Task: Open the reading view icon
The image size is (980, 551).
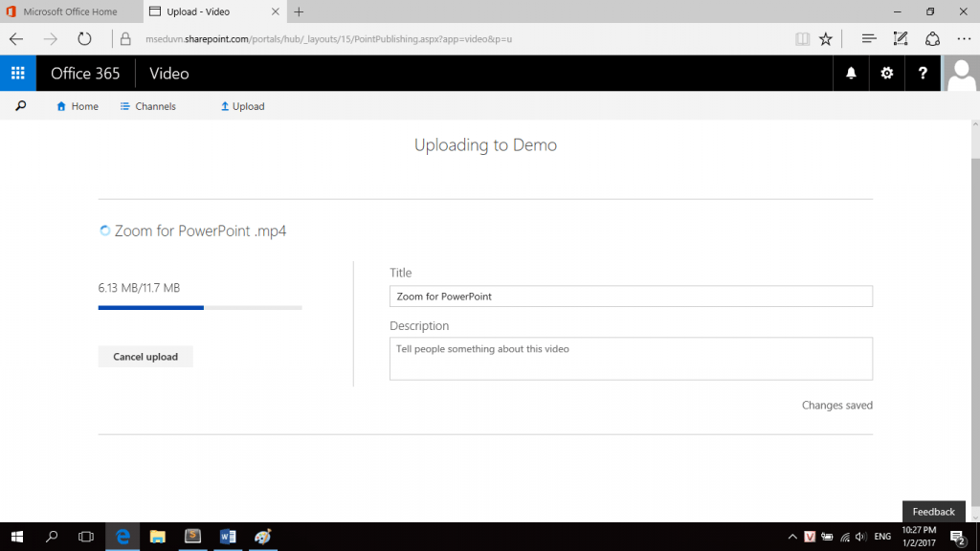Action: tap(803, 38)
